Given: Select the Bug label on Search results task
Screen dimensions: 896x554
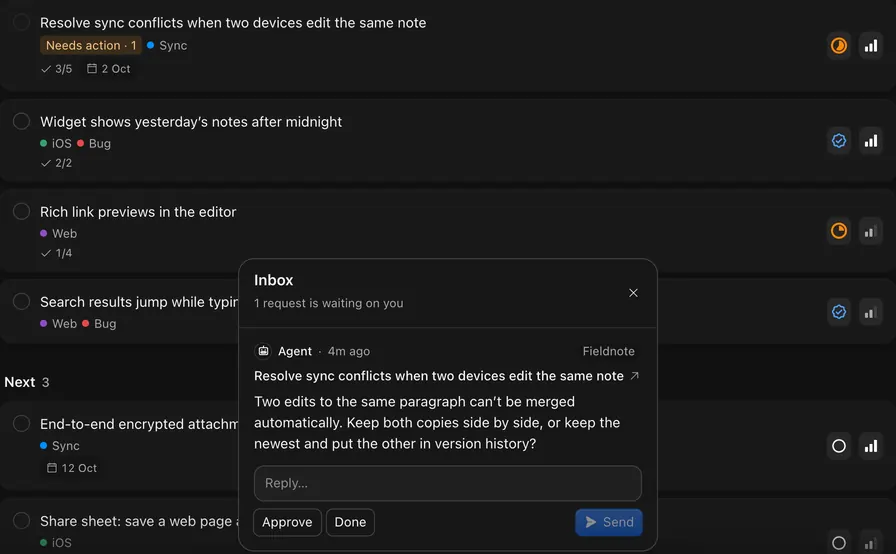Looking at the screenshot, I should point(99,323).
